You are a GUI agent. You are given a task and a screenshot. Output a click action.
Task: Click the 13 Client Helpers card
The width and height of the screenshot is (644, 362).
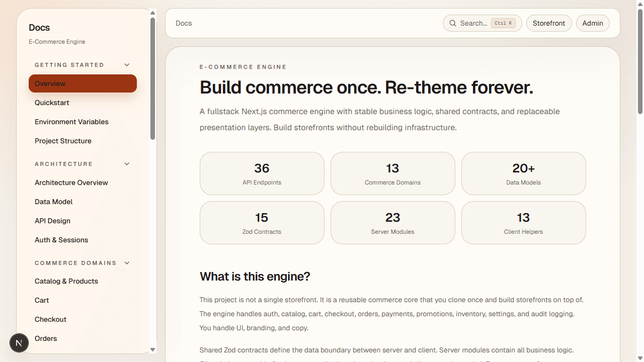(x=524, y=223)
